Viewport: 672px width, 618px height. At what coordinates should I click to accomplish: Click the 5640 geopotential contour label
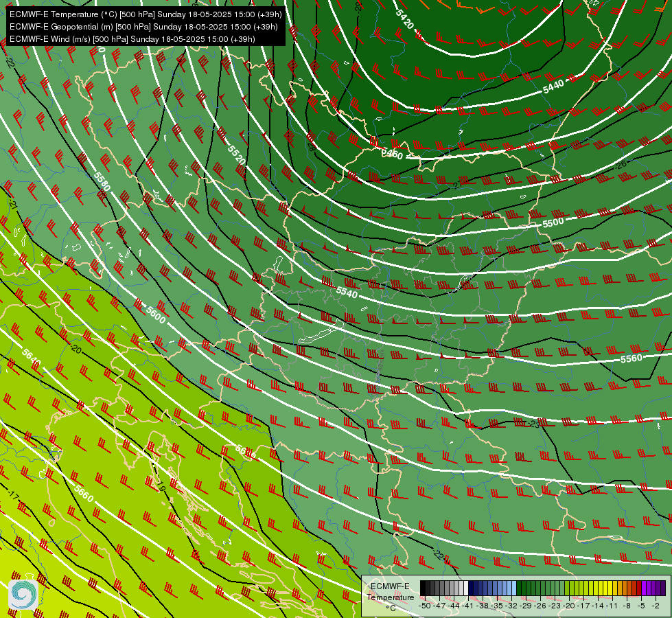tap(31, 357)
